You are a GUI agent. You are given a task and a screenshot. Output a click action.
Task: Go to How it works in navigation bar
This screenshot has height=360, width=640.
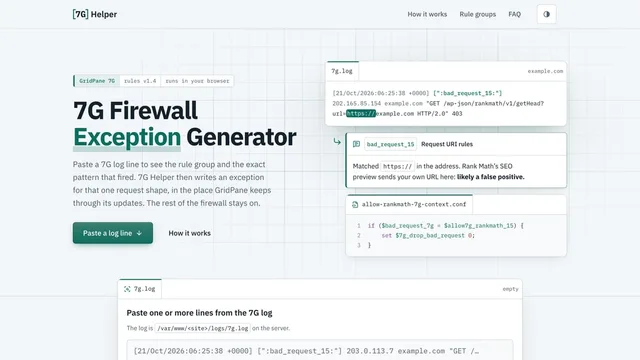click(x=427, y=14)
